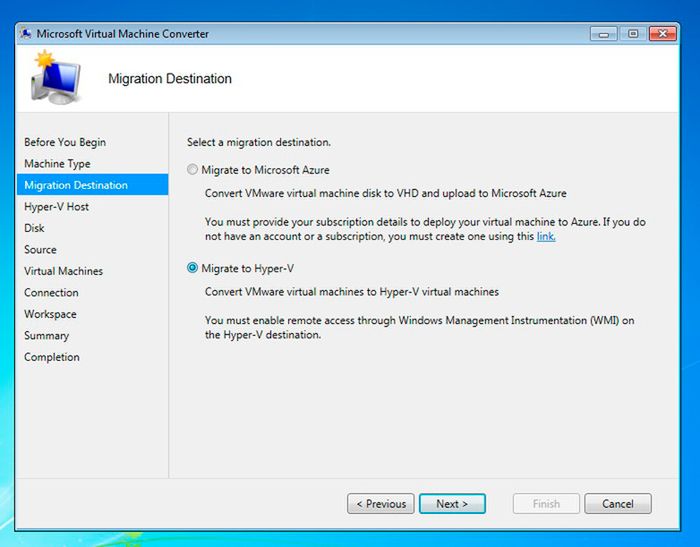Minimize the Virtual Machine Converter window
Image resolution: width=700 pixels, height=547 pixels.
604,34
